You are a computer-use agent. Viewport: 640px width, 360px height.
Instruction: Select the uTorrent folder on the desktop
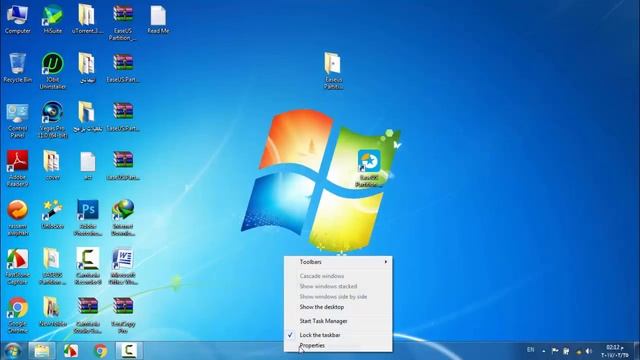[87, 19]
